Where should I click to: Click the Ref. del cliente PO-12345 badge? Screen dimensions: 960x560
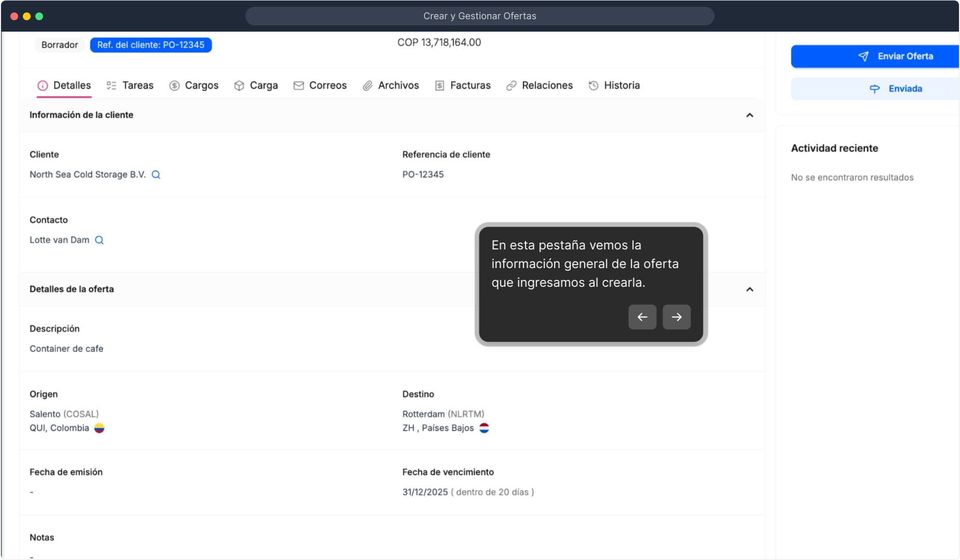click(150, 45)
